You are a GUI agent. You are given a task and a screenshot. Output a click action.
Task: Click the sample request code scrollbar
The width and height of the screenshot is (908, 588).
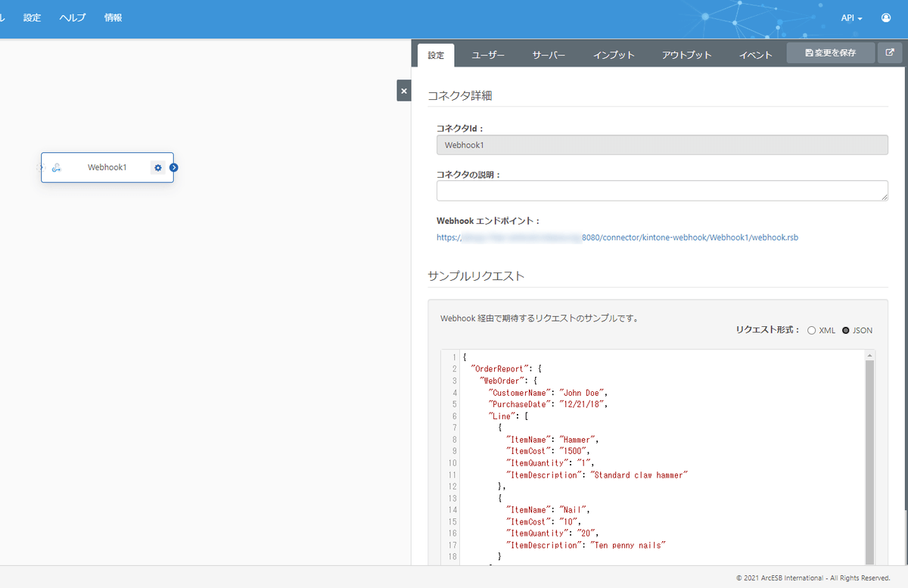tap(869, 462)
